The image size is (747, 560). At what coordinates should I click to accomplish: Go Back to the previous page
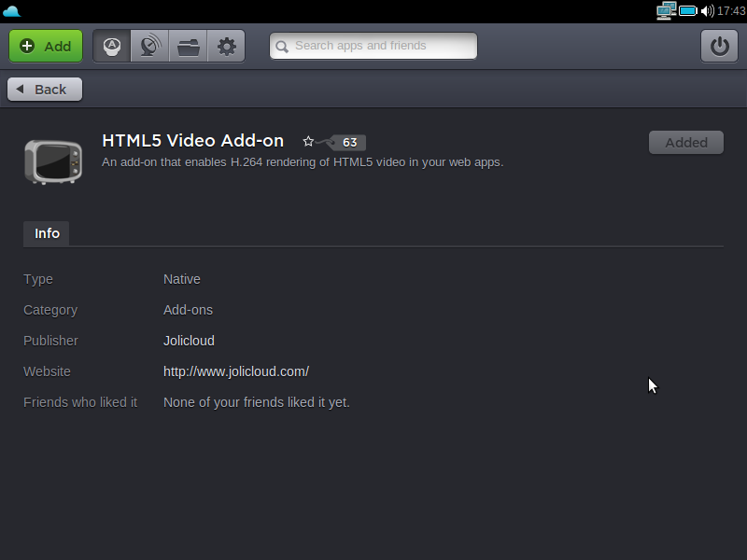(x=45, y=90)
